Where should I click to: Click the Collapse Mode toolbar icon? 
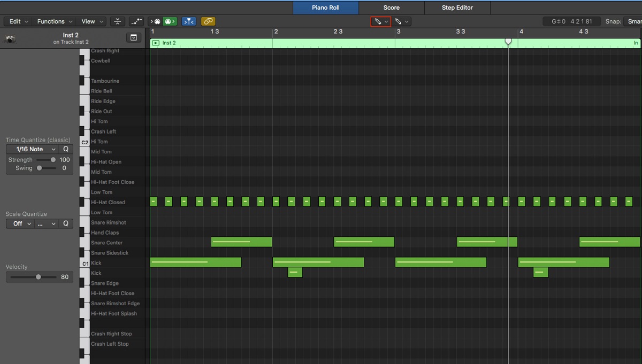(117, 21)
